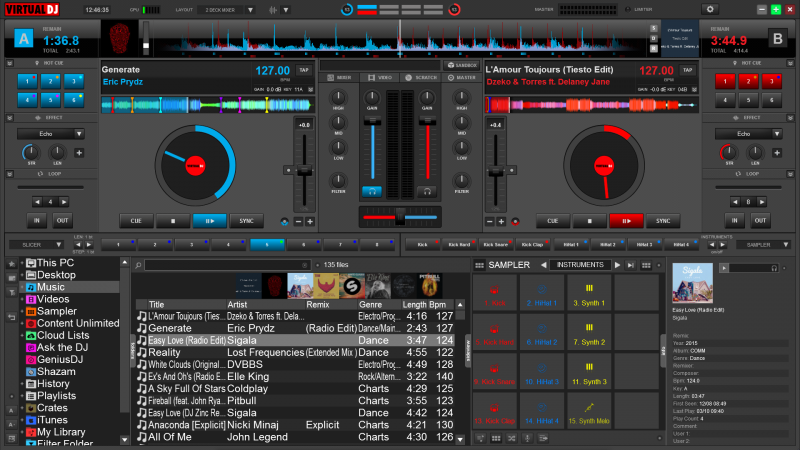The width and height of the screenshot is (800, 450).
Task: Click the crossfader handle
Action: point(400,216)
